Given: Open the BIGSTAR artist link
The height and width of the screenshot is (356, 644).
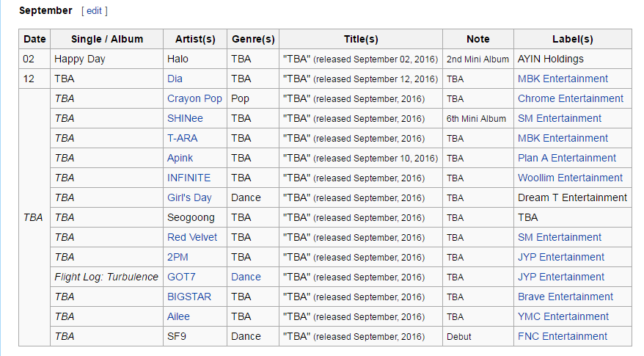Looking at the screenshot, I should 189,297.
